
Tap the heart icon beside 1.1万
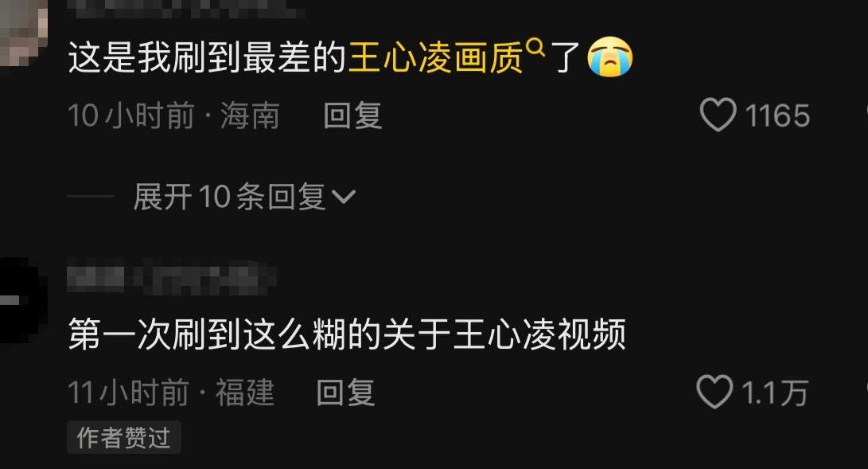[x=714, y=392]
